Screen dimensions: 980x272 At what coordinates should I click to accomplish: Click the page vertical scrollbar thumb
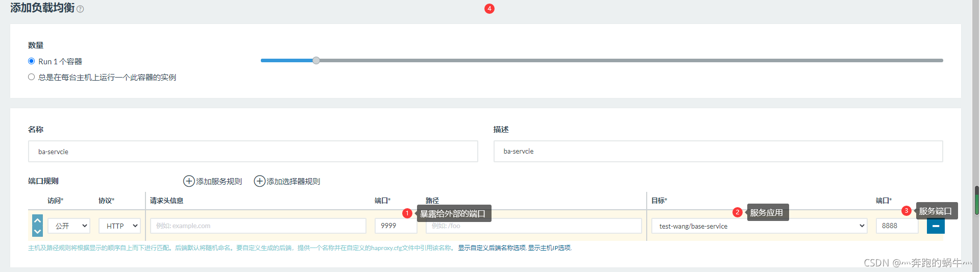click(976, 200)
